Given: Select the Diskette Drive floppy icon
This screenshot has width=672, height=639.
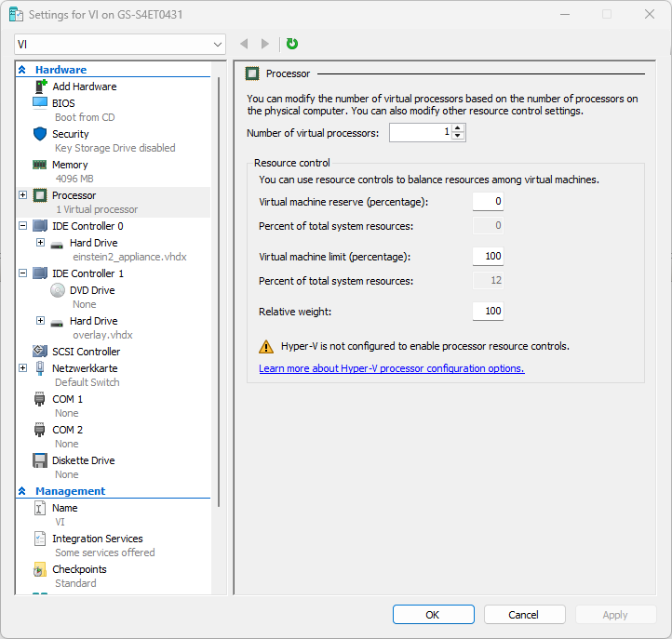Looking at the screenshot, I should click(40, 460).
